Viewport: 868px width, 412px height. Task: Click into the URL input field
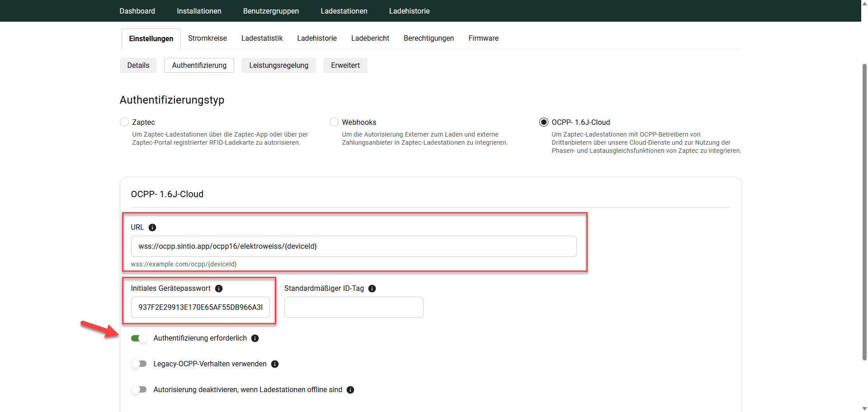(x=354, y=246)
